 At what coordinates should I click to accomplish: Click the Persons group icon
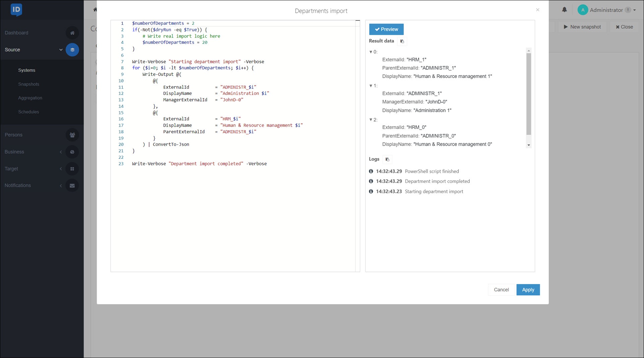coord(72,135)
